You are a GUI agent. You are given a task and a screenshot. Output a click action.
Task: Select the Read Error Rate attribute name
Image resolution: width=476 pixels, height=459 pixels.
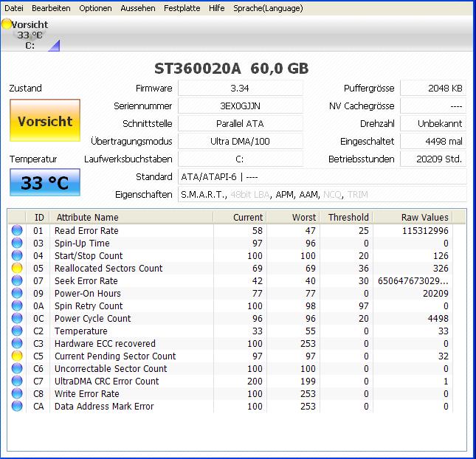(86, 230)
